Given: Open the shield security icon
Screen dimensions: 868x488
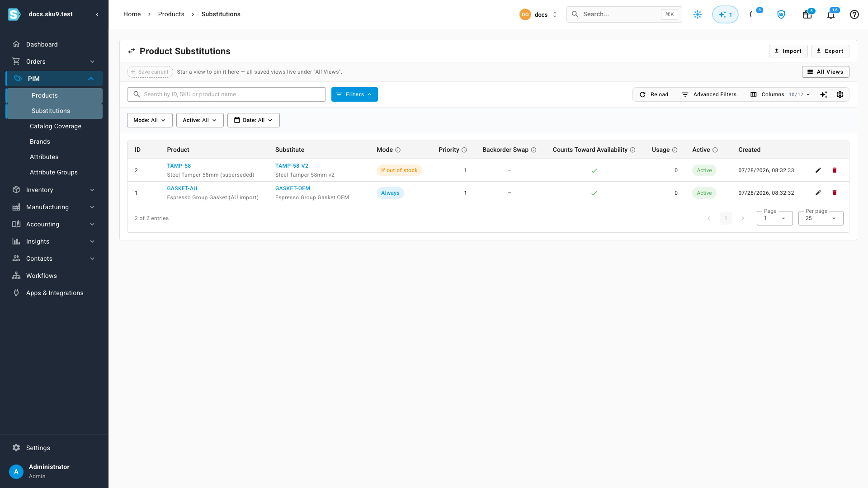Looking at the screenshot, I should tap(781, 14).
